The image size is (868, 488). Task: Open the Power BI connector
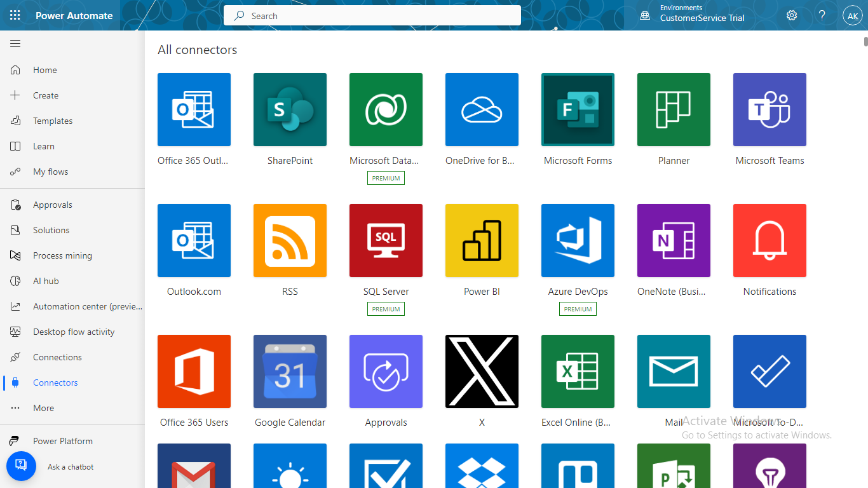click(482, 241)
